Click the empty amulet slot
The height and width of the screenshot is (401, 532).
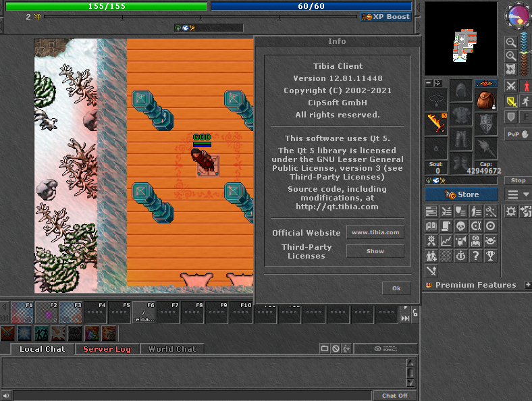pyautogui.click(x=436, y=100)
